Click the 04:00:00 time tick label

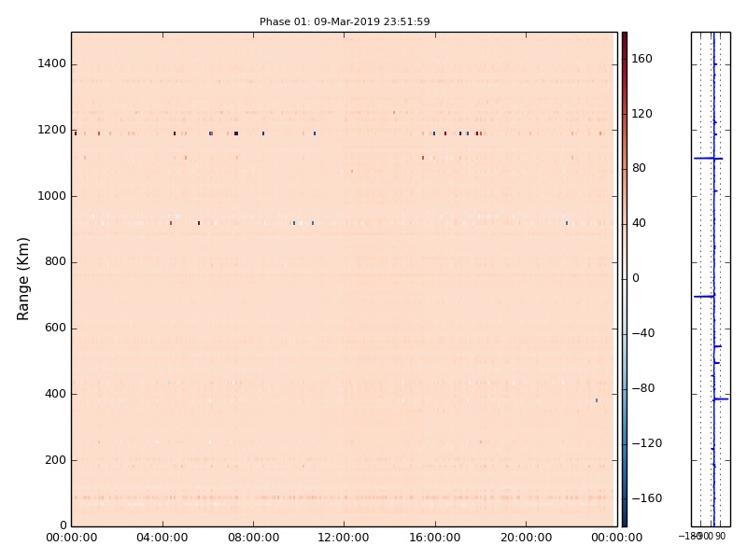click(162, 538)
